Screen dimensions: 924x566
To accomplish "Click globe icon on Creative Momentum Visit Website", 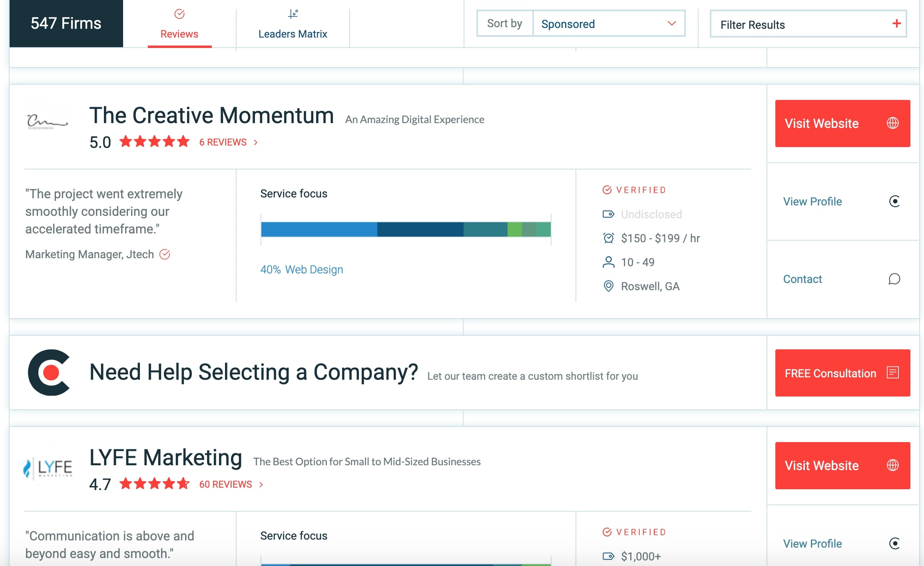I will 892,123.
